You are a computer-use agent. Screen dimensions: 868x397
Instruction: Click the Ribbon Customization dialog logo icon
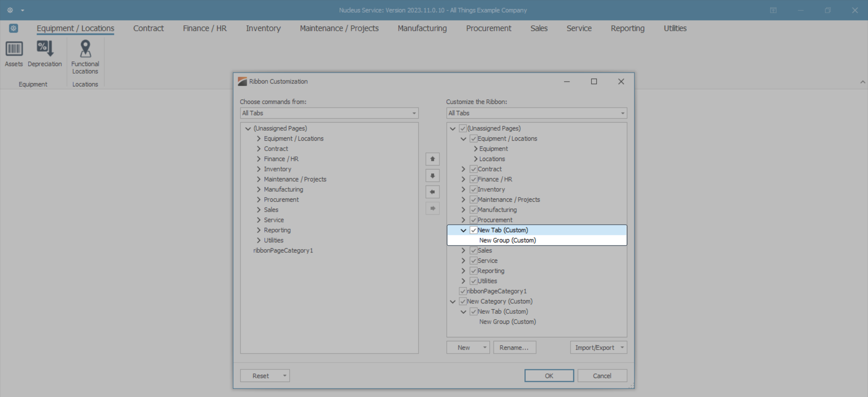coord(242,81)
